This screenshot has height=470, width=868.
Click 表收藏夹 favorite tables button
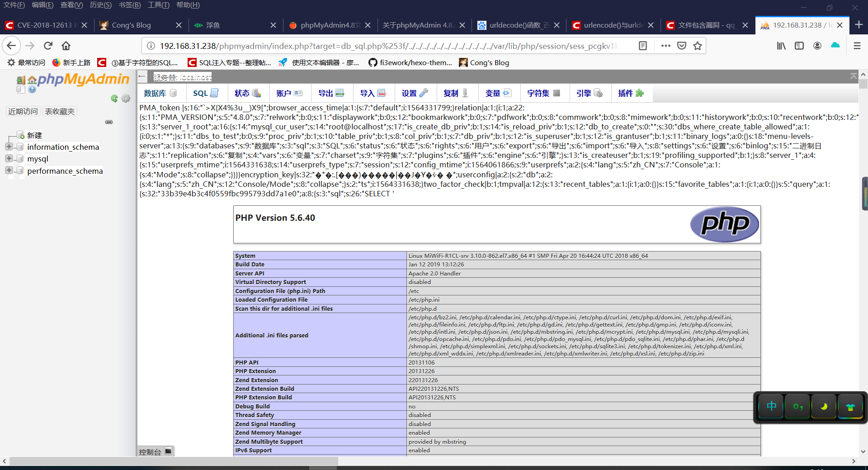(x=60, y=111)
